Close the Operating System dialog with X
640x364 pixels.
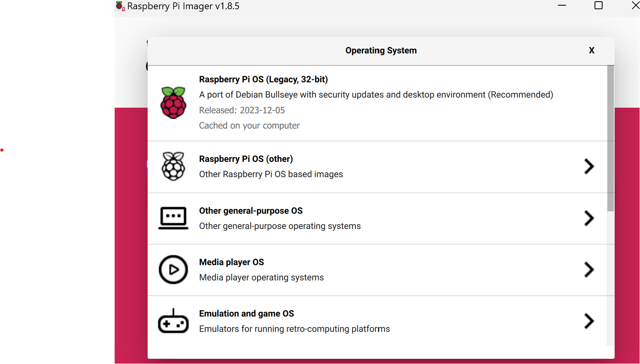(x=592, y=50)
